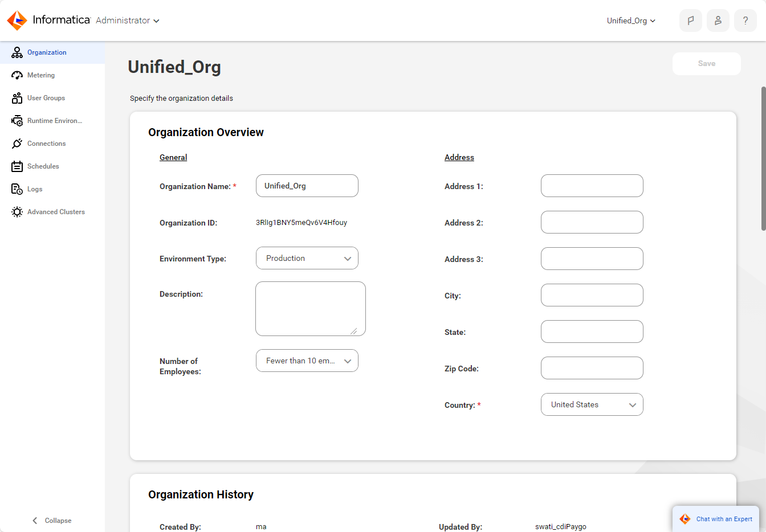Click the Organization History heading
This screenshot has width=766, height=532.
click(x=201, y=494)
